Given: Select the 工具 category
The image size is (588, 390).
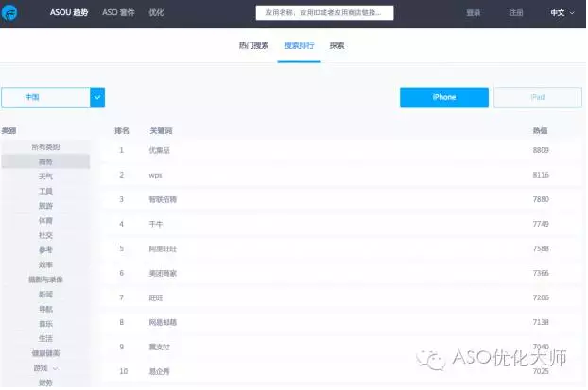Looking at the screenshot, I should click(x=45, y=191).
